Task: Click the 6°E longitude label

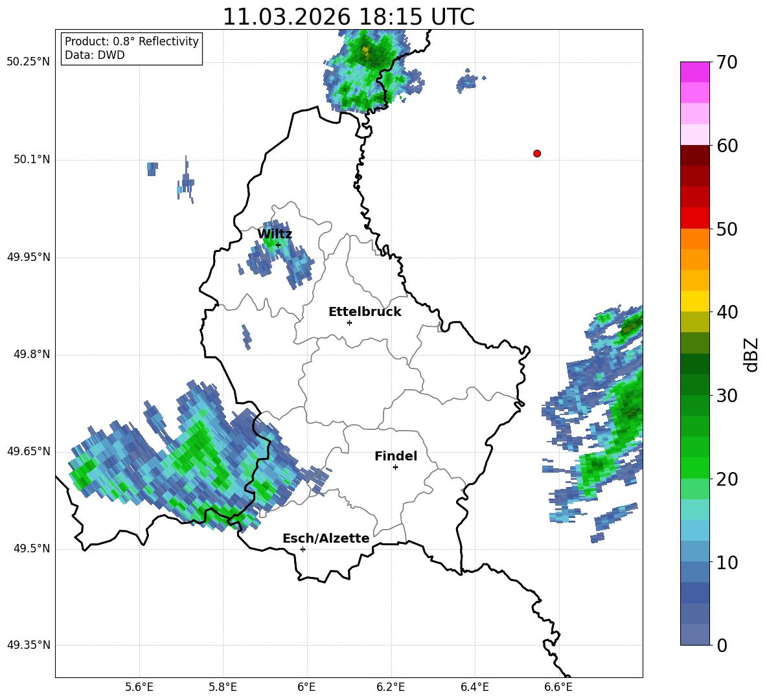Action: 306,687
